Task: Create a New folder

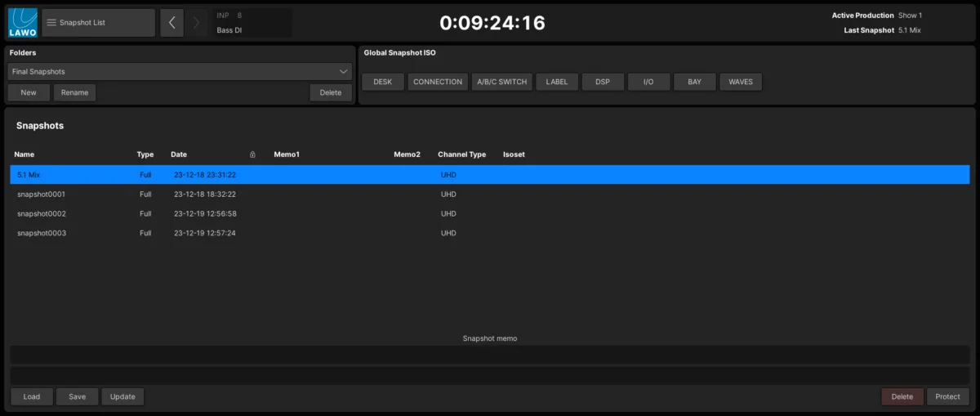Action: (x=29, y=92)
